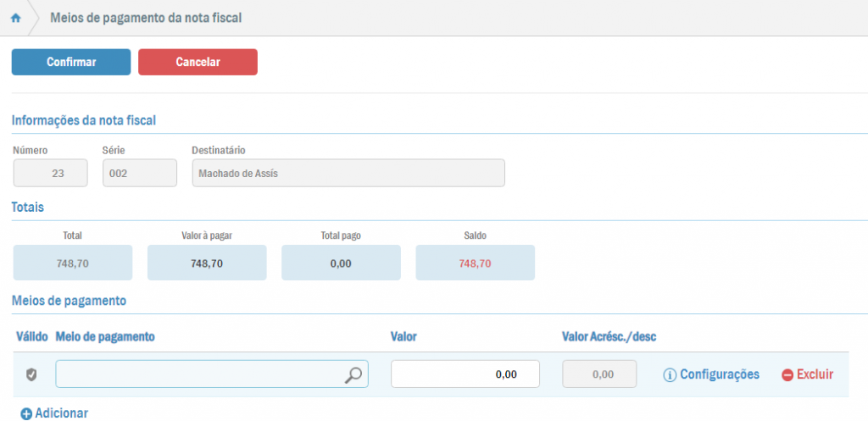Click the Informações da nota fiscal section heading

click(83, 120)
